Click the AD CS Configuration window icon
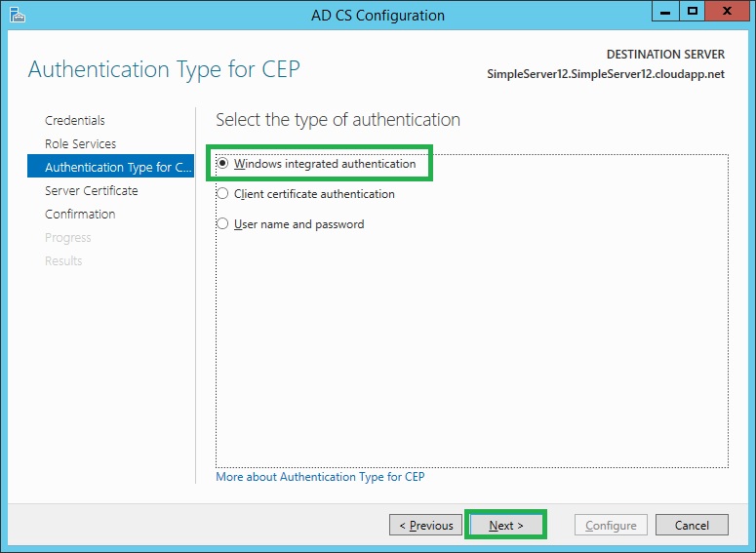 pos(16,15)
